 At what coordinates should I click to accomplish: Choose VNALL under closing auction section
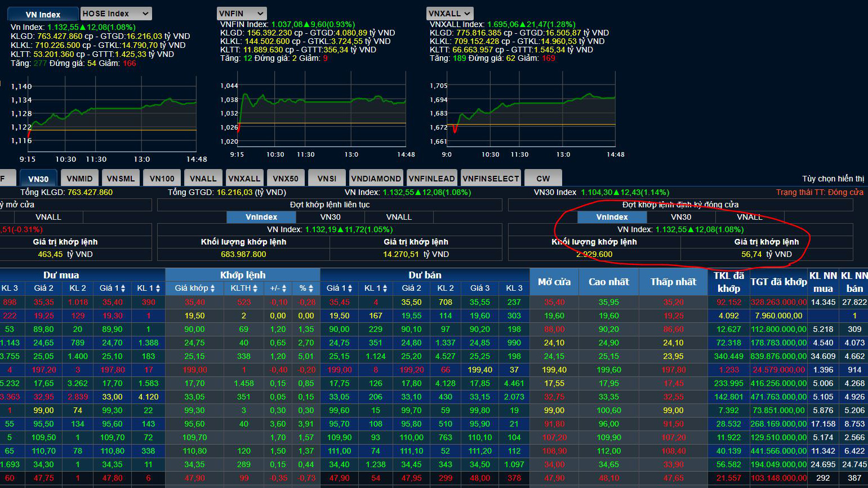point(749,217)
